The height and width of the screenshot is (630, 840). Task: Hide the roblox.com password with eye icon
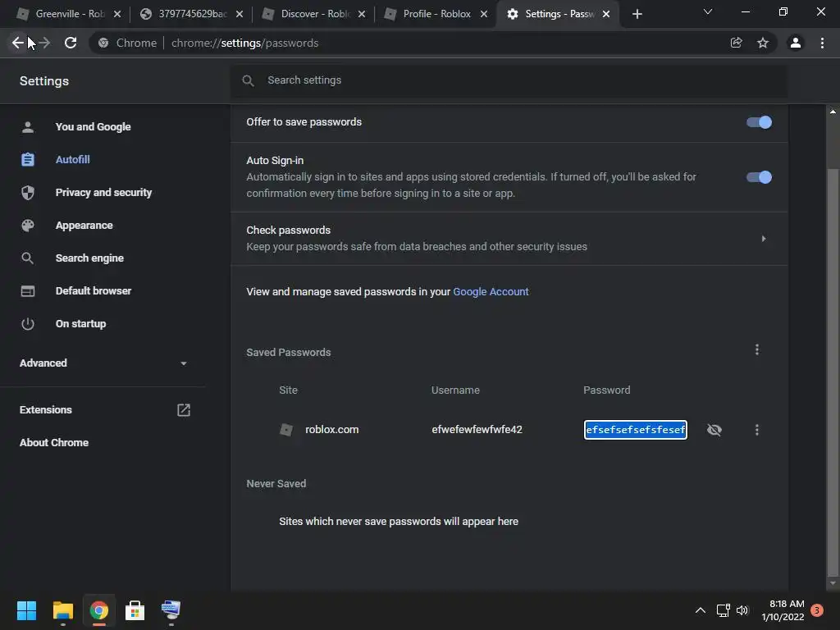tap(714, 430)
